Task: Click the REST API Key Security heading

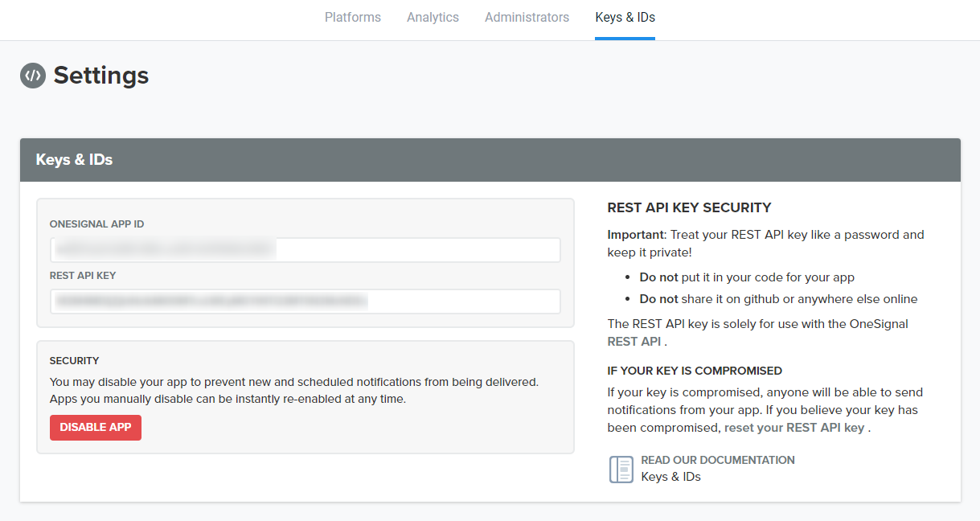Action: pyautogui.click(x=689, y=207)
